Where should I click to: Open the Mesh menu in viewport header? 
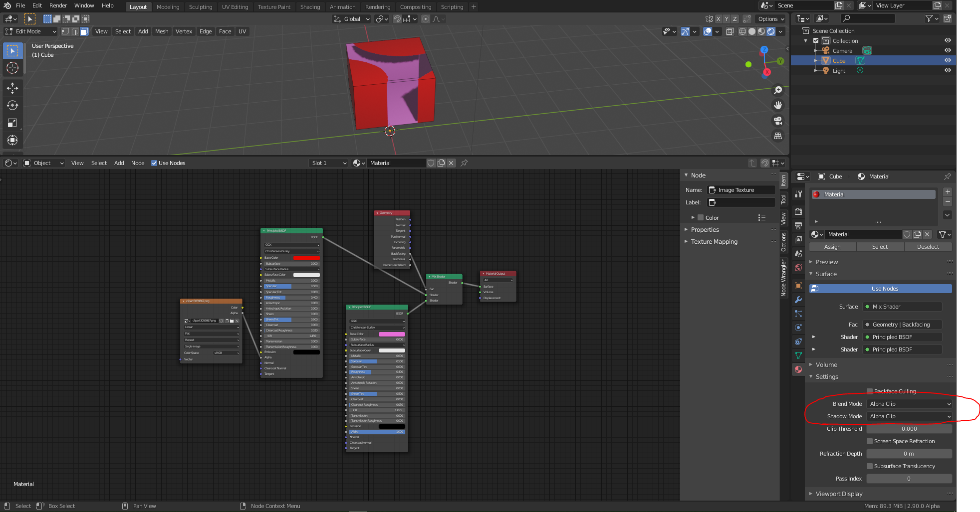(x=162, y=31)
